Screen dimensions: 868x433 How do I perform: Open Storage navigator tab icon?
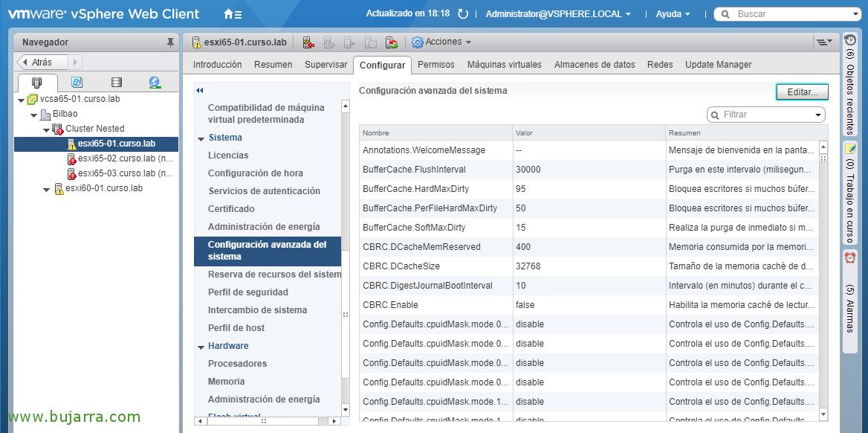(x=116, y=83)
